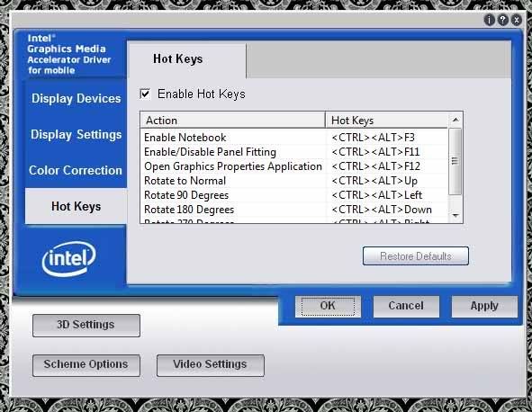Image resolution: width=532 pixels, height=412 pixels.
Task: Uncheck Enable Hot Keys checkbox
Action: (x=145, y=94)
